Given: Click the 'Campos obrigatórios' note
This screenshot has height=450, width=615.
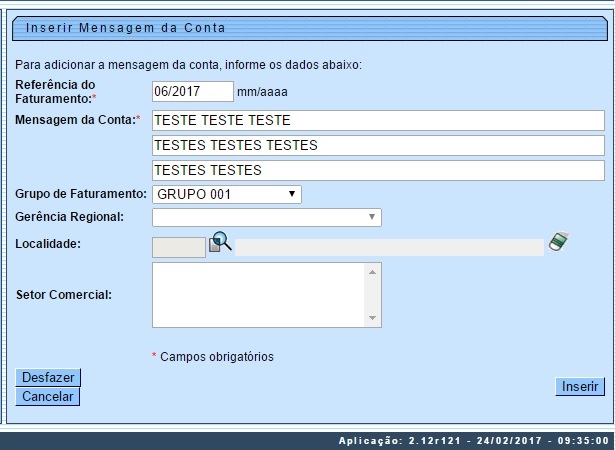Looking at the screenshot, I should [216, 356].
